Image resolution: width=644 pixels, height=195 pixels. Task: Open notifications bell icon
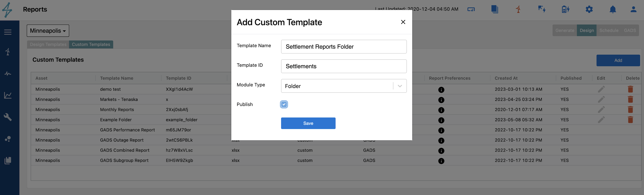[613, 9]
